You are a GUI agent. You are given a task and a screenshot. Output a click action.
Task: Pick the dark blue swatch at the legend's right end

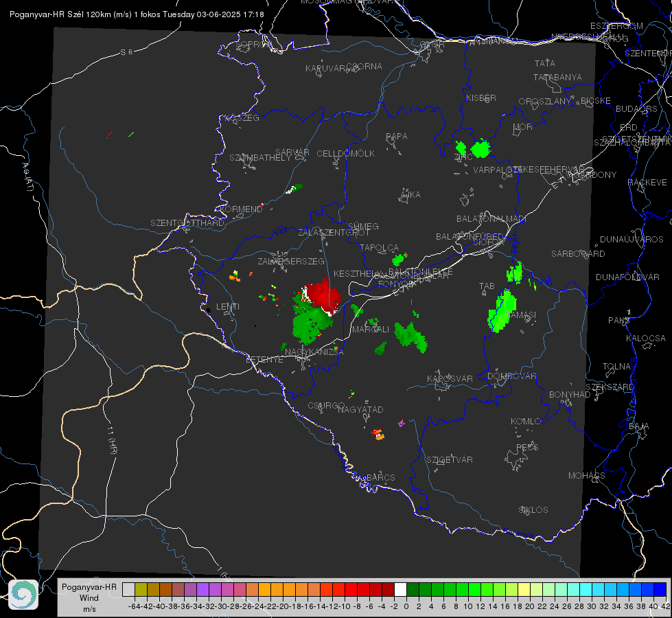pos(660,589)
